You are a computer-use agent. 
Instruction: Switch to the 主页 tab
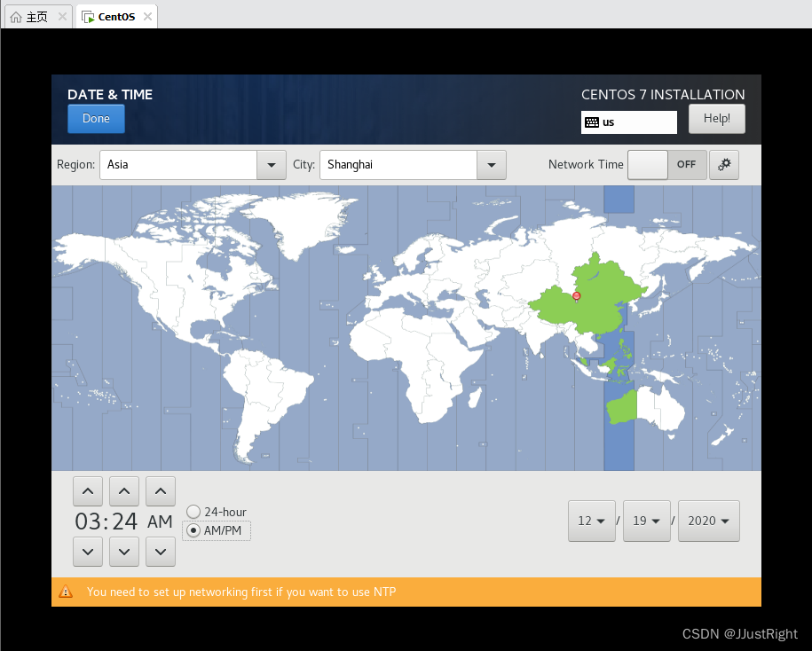37,17
